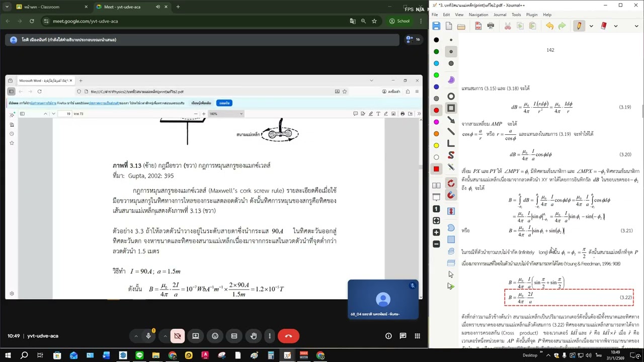Toggle paired pages view in Xournal++
The height and width of the screenshot is (362, 644).
(x=436, y=186)
